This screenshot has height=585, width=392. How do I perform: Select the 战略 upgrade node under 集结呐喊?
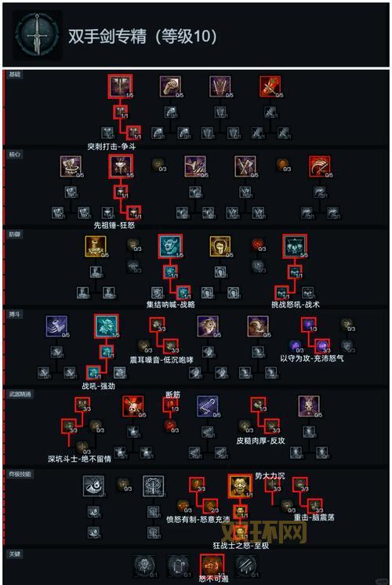(183, 292)
